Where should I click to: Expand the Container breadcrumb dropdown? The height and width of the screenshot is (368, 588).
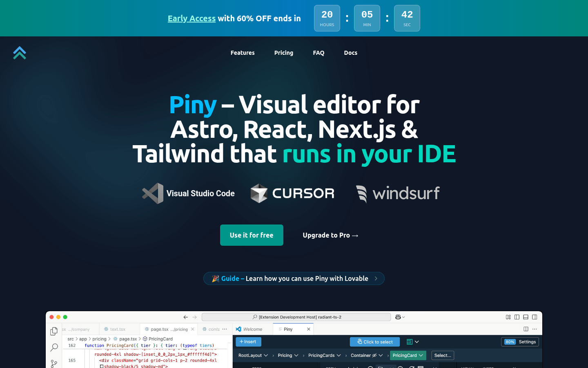click(x=381, y=355)
